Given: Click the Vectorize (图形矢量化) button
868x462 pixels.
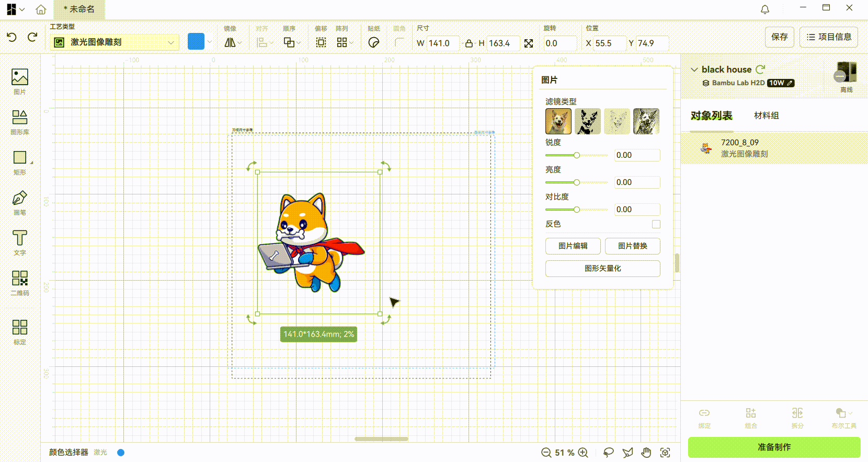Looking at the screenshot, I should coord(603,269).
